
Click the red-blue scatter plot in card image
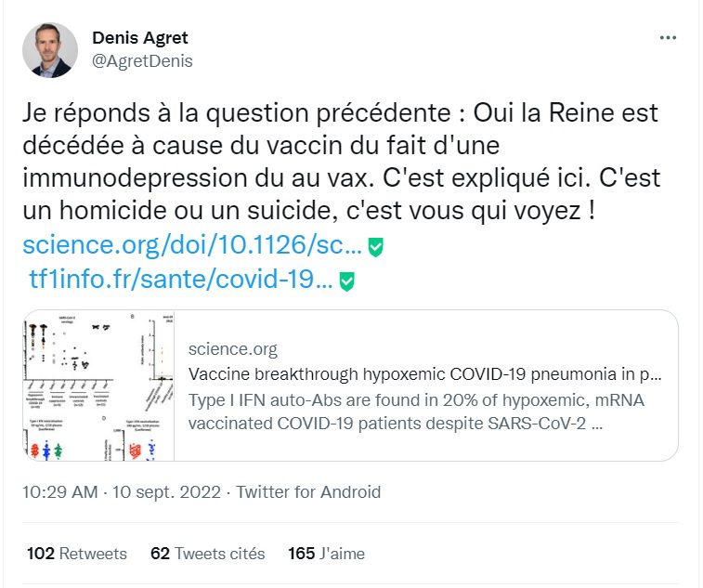(142, 450)
